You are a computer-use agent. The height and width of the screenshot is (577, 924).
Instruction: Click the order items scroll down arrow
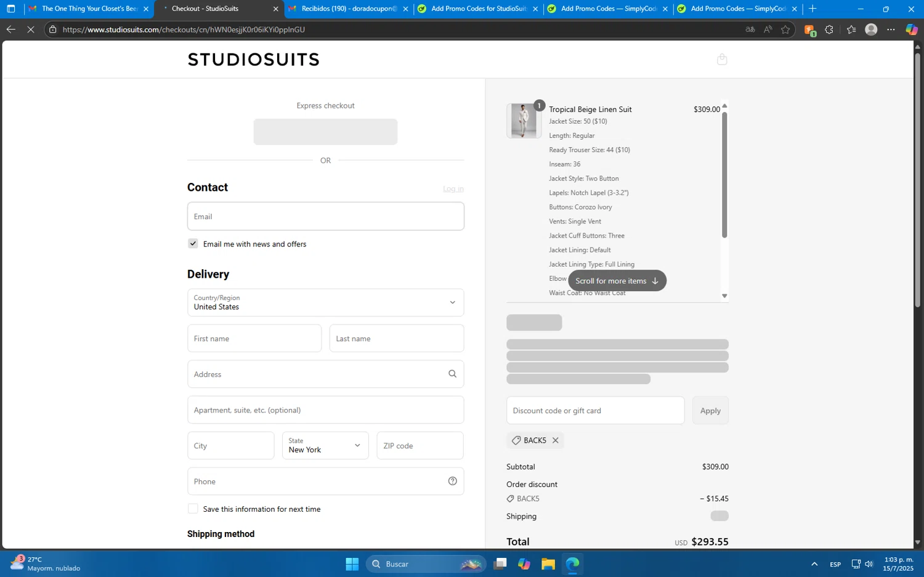[724, 296]
